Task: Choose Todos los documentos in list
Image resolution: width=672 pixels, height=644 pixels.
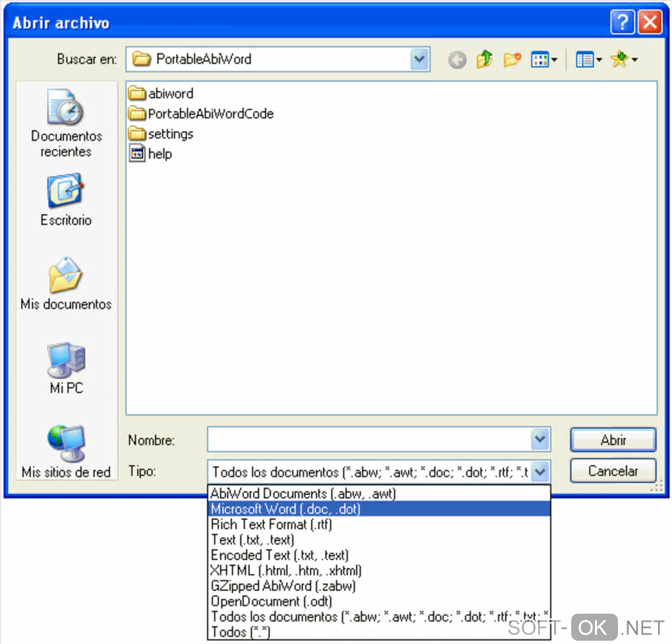Action: pos(379,617)
